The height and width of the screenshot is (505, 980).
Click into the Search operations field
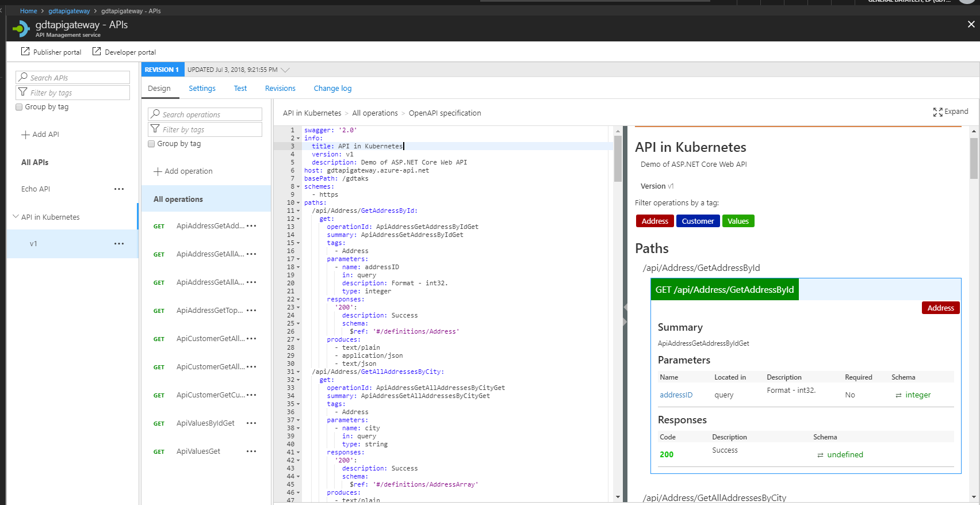[x=205, y=114]
